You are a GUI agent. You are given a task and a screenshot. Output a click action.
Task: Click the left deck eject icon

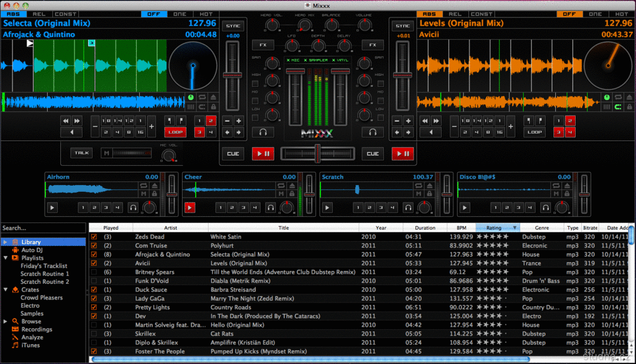click(212, 97)
